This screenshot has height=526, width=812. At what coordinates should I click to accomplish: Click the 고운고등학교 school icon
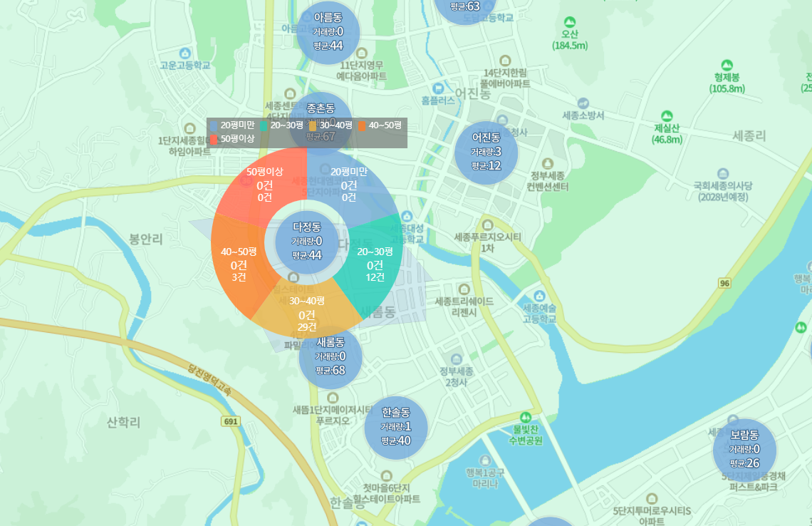185,53
